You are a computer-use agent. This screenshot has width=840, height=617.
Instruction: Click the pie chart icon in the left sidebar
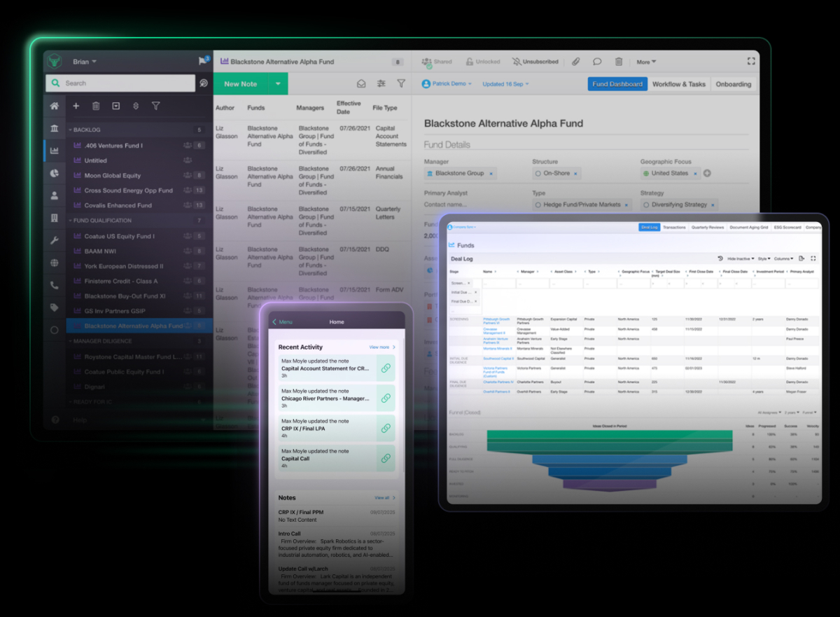(x=54, y=173)
